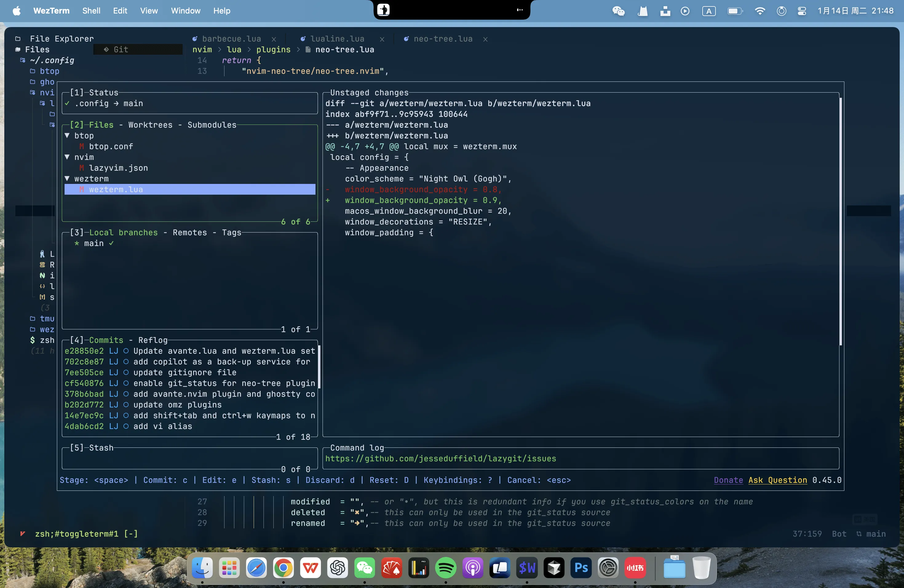
Task: Click the folder icon beside wez
Action: click(x=33, y=330)
